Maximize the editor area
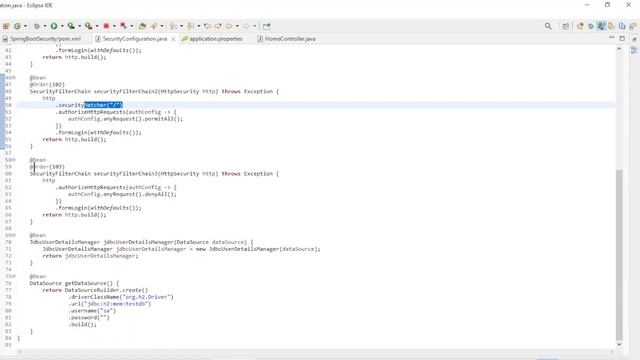 pyautogui.click(x=622, y=38)
